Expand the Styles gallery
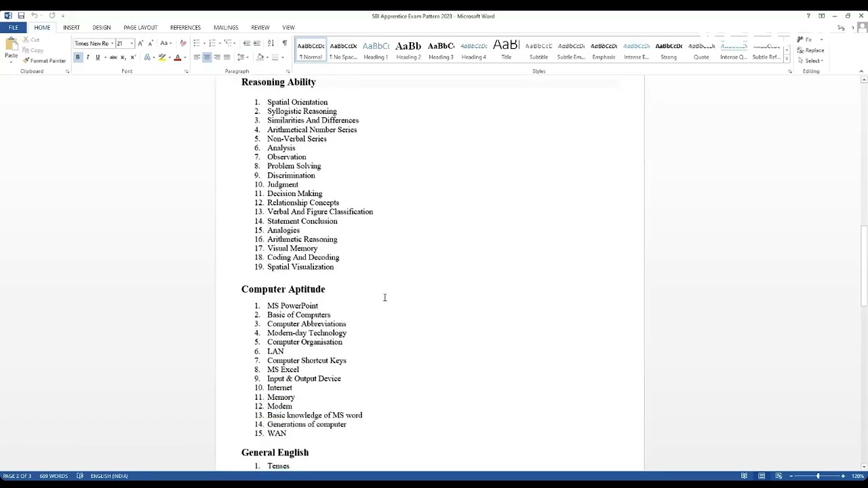Viewport: 868px width, 488px height. pos(787,59)
